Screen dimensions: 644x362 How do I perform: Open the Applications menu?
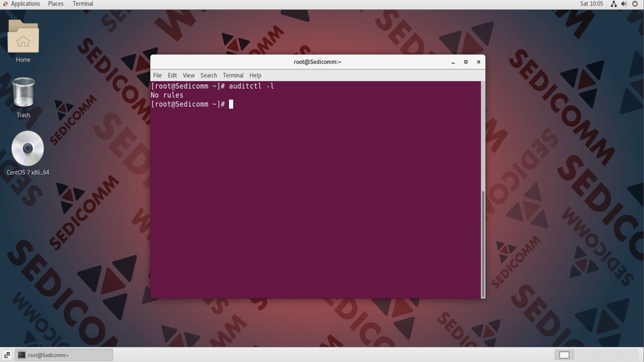(x=25, y=4)
